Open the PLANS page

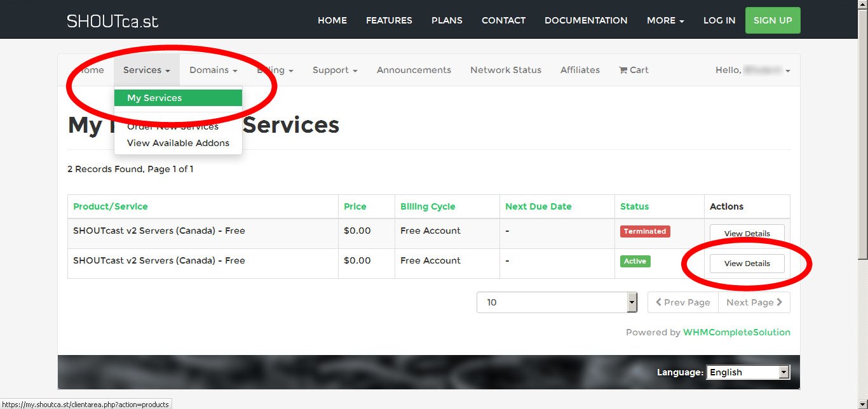point(447,20)
